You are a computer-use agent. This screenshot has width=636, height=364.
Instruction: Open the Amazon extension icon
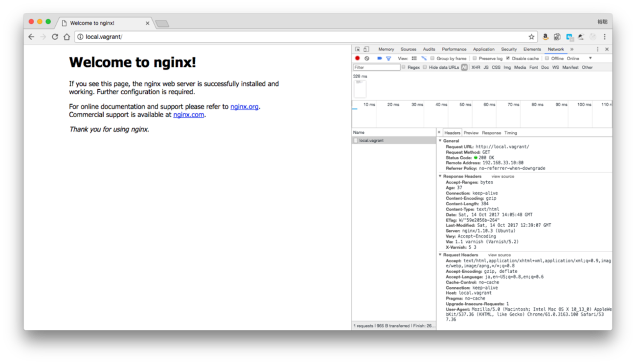point(545,37)
